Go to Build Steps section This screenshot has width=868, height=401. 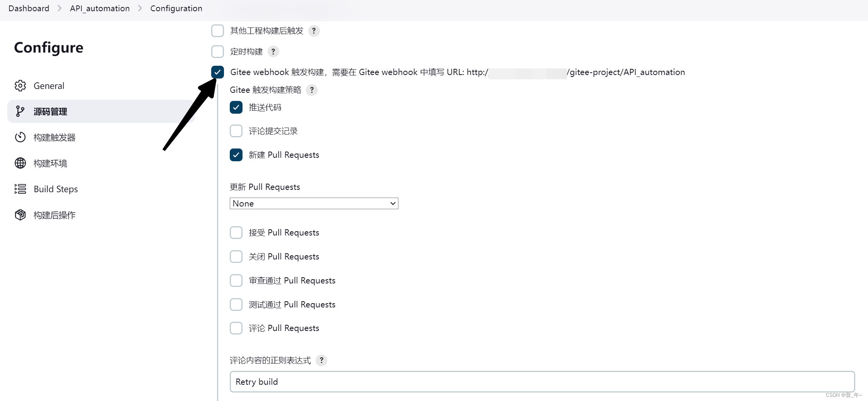(101, 189)
